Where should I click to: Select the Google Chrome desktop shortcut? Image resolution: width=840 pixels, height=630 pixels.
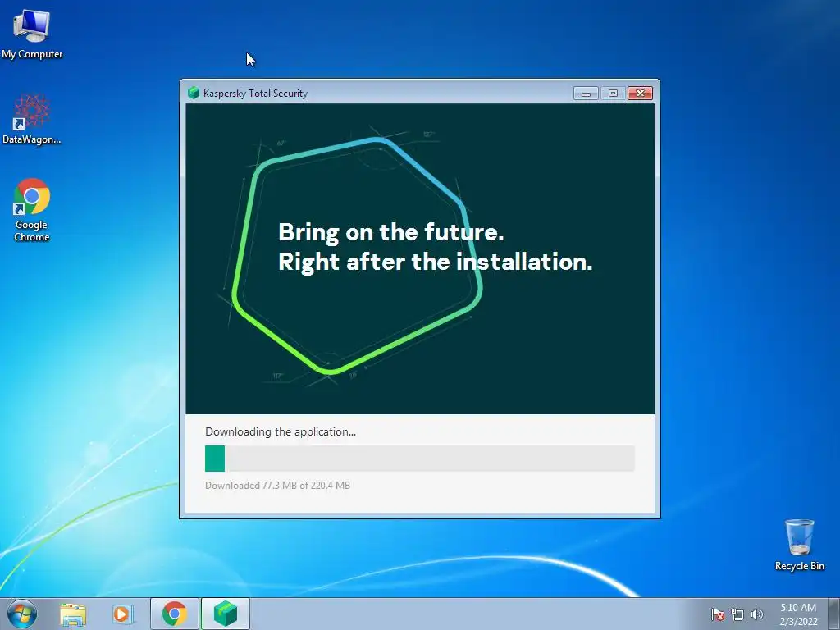point(32,209)
